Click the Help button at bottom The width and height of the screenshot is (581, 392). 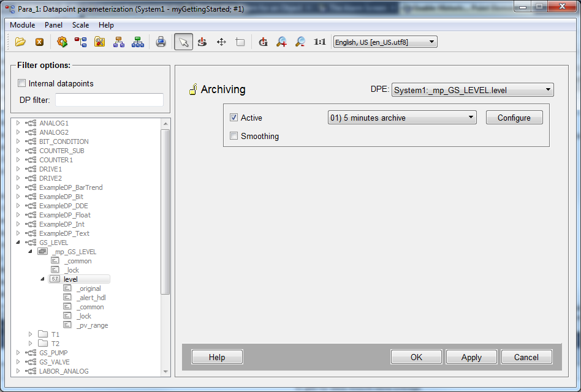[217, 357]
